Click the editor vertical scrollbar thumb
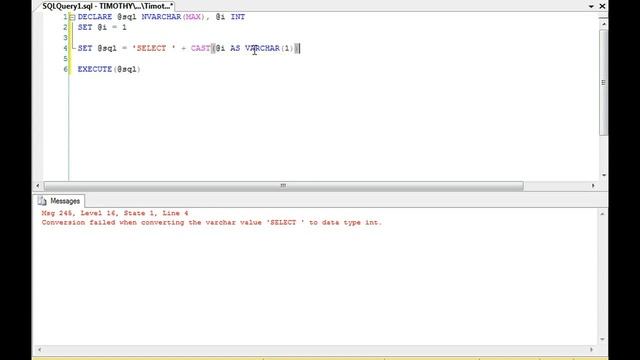 (x=604, y=82)
